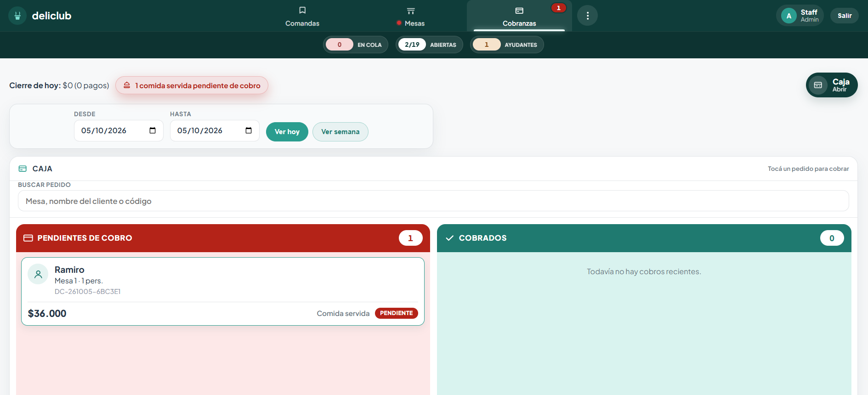The height and width of the screenshot is (395, 868).
Task: Click the red notification badge on Cobranzas
Action: coord(558,8)
